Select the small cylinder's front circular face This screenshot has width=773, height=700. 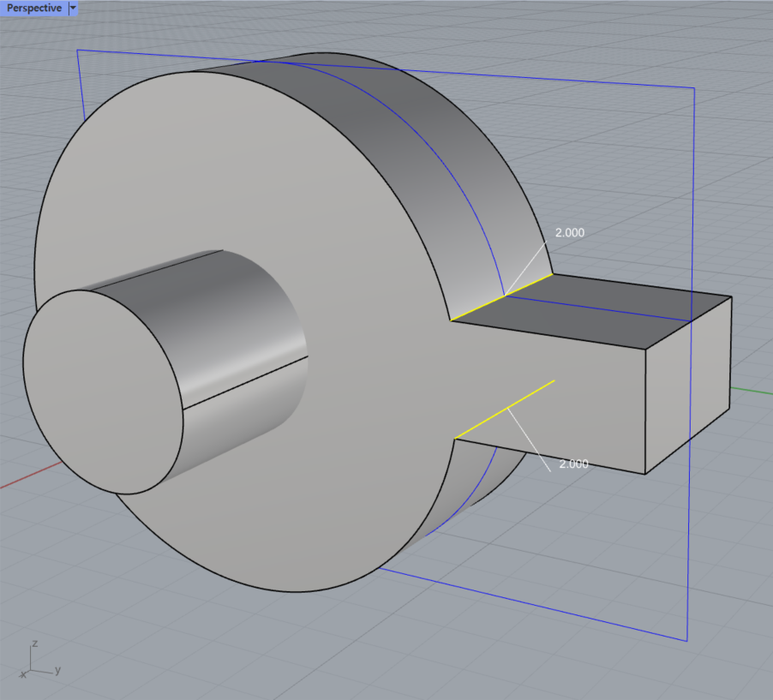coord(103,392)
